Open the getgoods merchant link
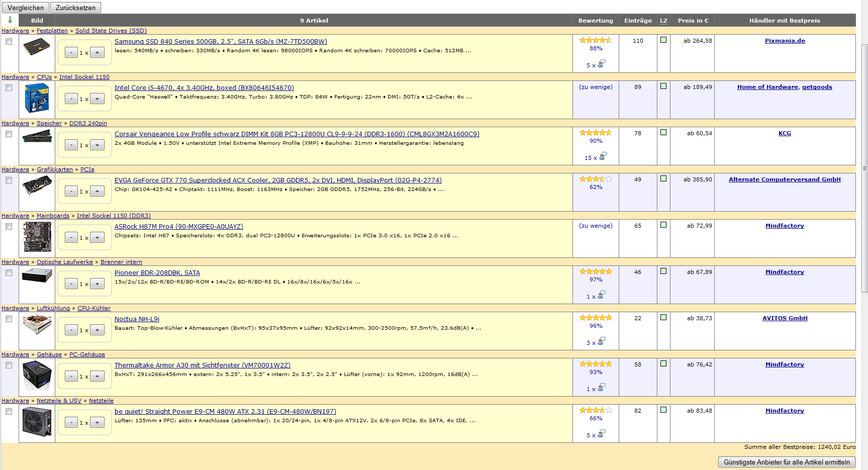The width and height of the screenshot is (868, 470). [817, 87]
